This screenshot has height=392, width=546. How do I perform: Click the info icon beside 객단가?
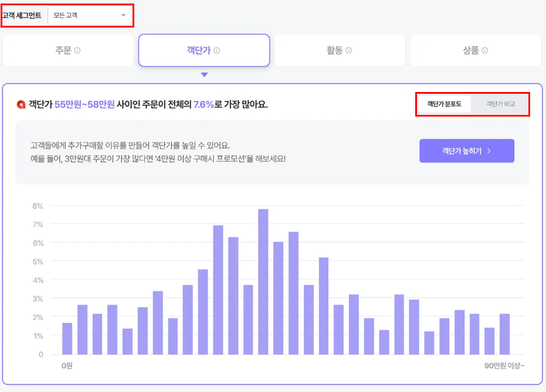click(x=216, y=50)
